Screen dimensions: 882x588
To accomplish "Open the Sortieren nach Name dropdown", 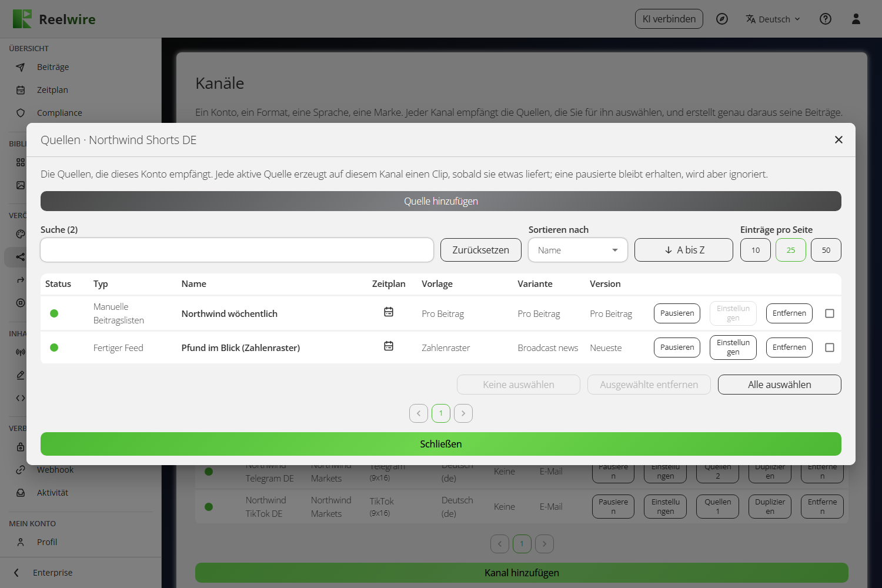I will click(x=578, y=250).
